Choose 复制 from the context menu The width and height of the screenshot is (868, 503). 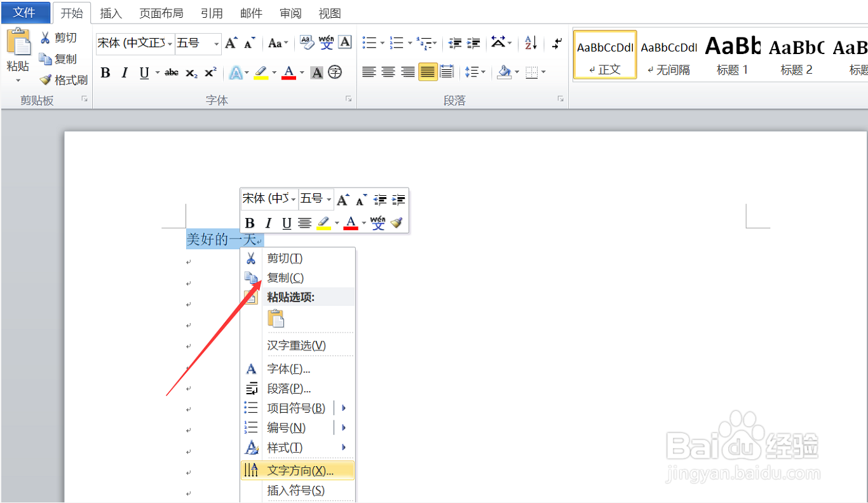click(x=285, y=277)
